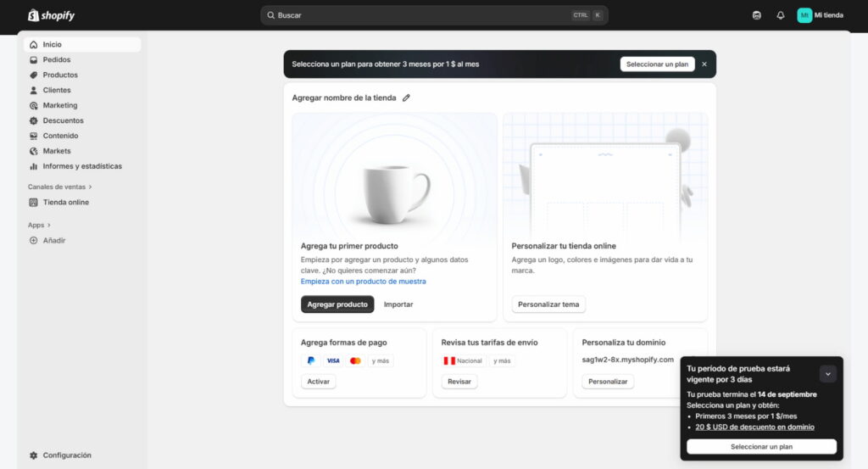Click the Personalizar tema button
This screenshot has height=469, width=868.
(548, 304)
